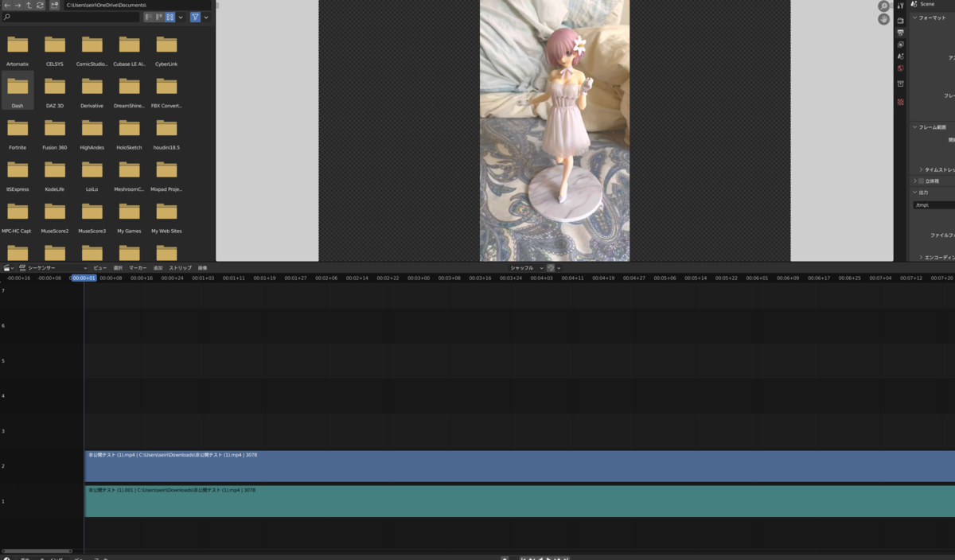Screen dimensions: 955x560
Task: Open display settings dropdown beside view modes
Action: [x=181, y=17]
